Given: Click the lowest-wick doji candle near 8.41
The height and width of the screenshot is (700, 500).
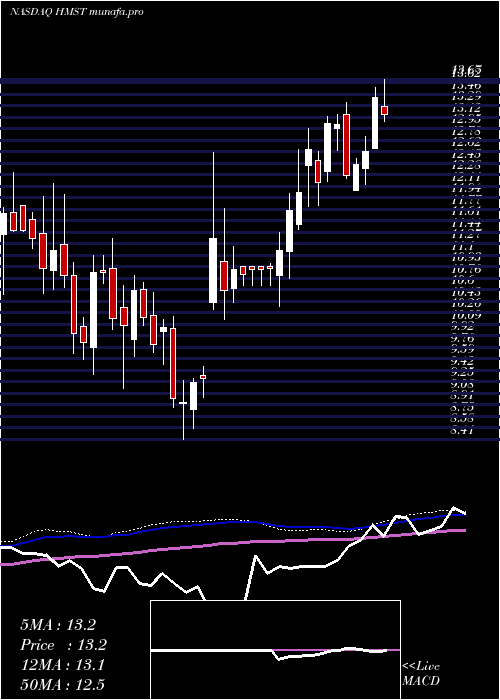Looking at the screenshot, I should pos(183,403).
